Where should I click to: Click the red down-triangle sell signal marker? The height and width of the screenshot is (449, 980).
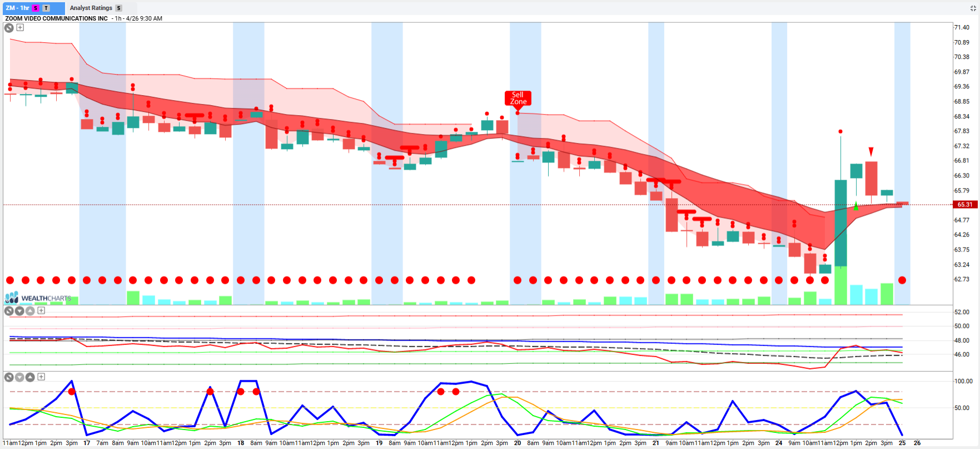[871, 152]
